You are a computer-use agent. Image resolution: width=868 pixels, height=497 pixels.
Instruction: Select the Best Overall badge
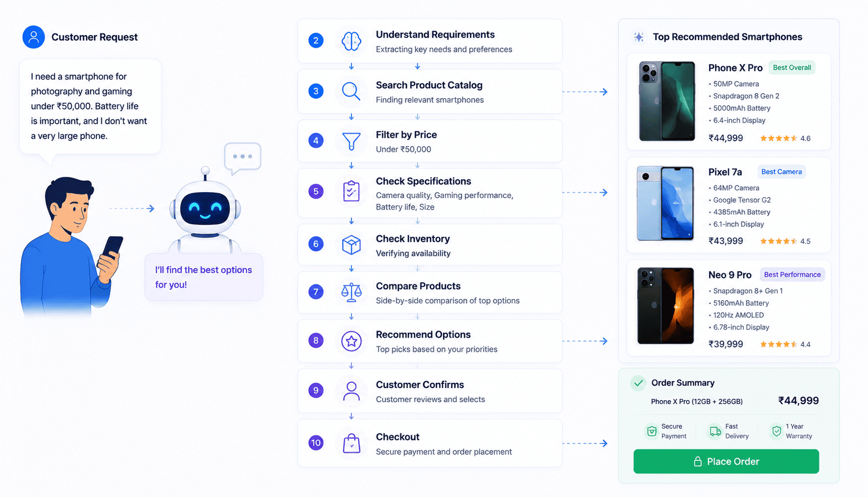click(792, 68)
